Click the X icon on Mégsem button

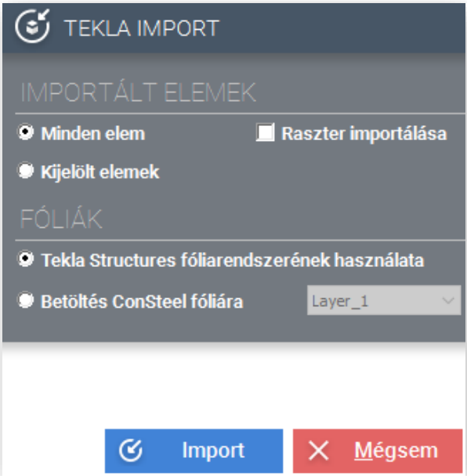[x=318, y=451]
